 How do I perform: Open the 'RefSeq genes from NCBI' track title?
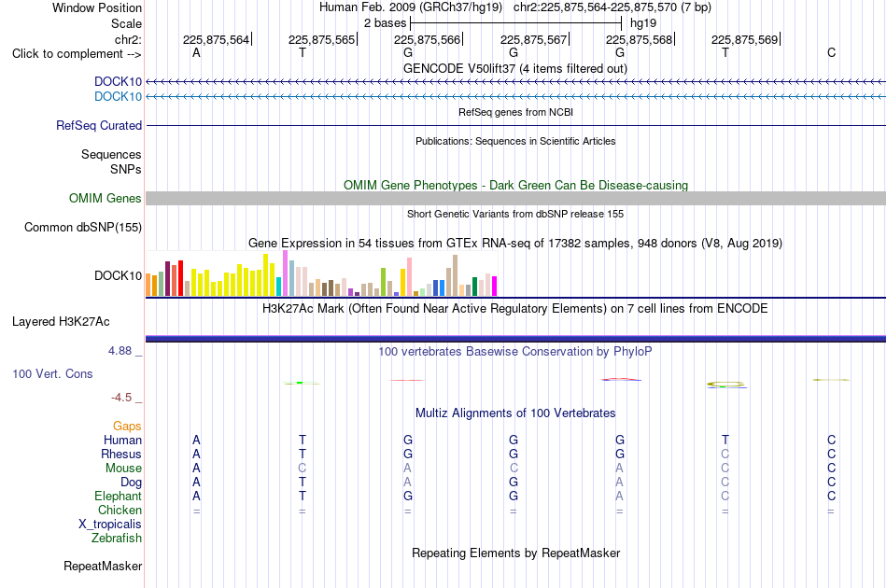pos(515,112)
